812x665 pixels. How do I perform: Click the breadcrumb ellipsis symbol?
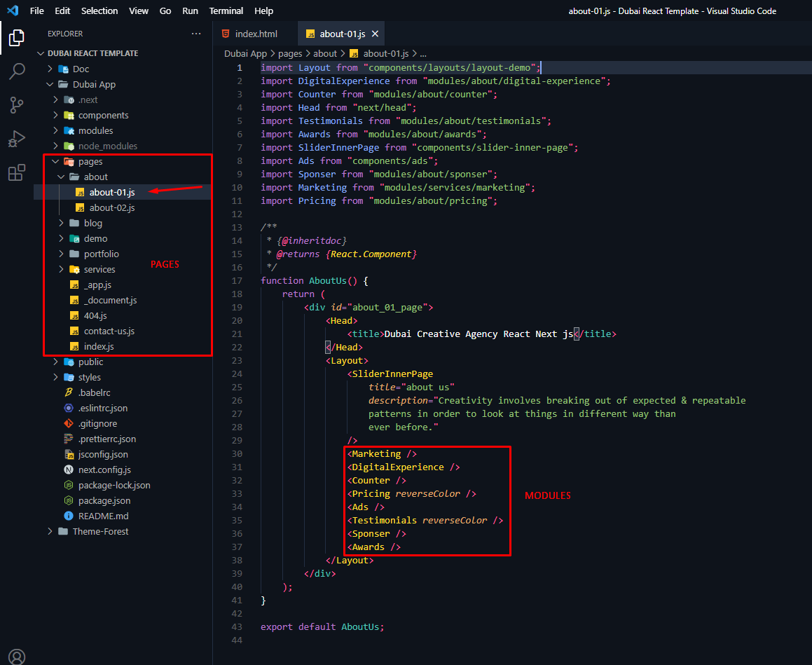pos(423,54)
